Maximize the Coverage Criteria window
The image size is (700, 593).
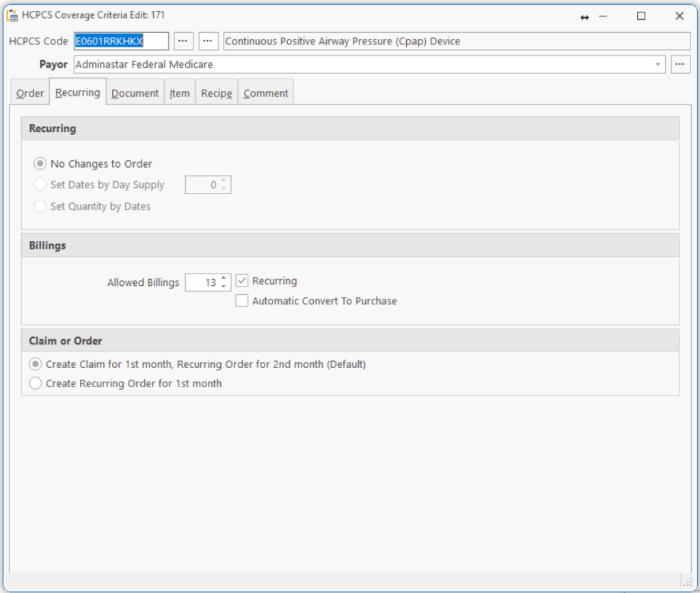pyautogui.click(x=641, y=16)
